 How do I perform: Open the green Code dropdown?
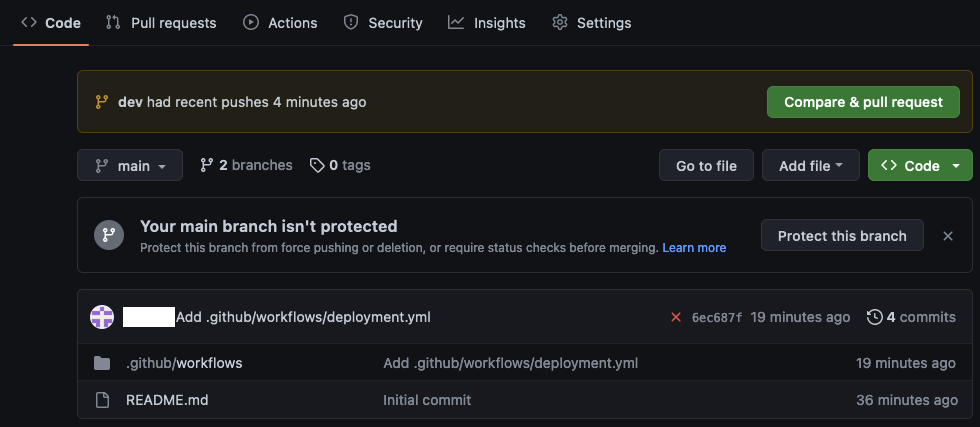920,166
